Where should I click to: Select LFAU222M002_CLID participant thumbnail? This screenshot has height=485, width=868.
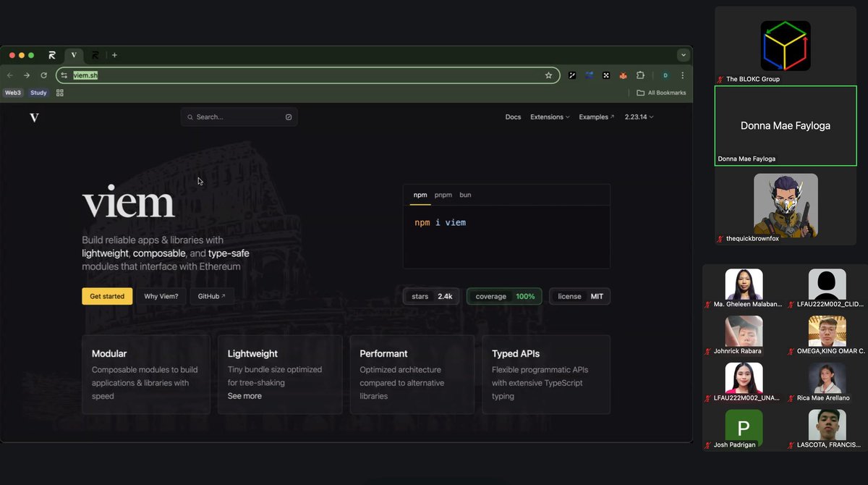tap(827, 284)
